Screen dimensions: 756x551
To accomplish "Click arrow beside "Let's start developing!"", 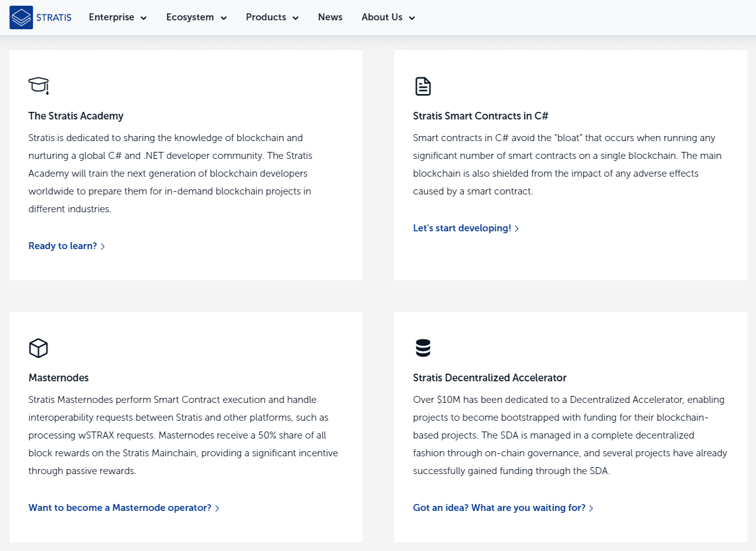I will 517,229.
